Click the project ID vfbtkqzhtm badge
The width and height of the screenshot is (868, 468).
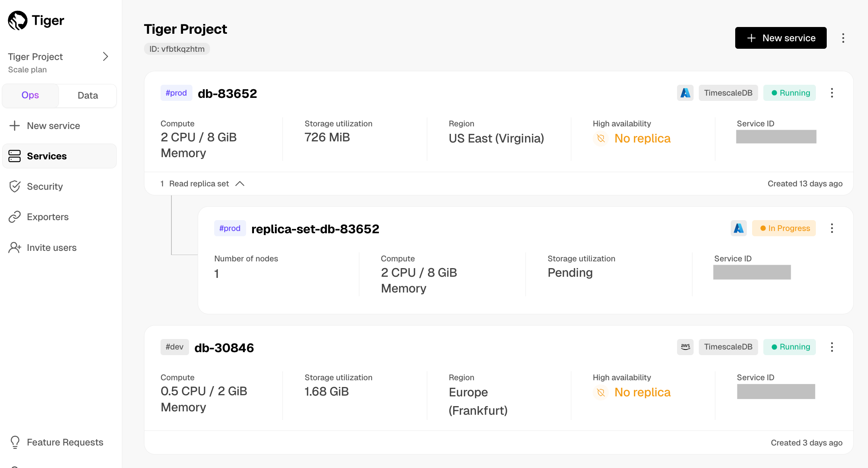(x=177, y=49)
